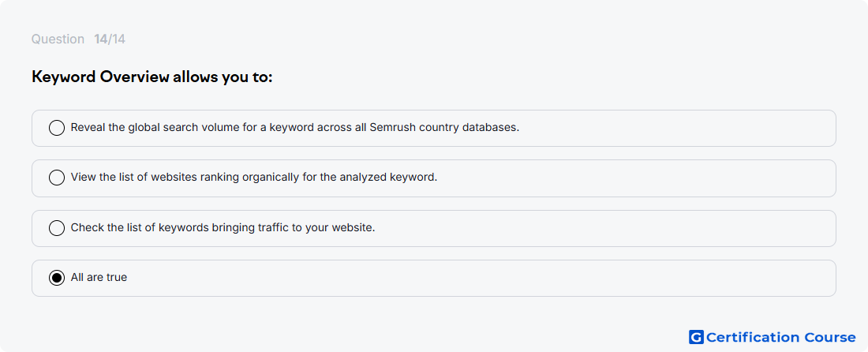Click empty space inside the first answer card
Image resolution: width=868 pixels, height=352 pixels.
675,129
